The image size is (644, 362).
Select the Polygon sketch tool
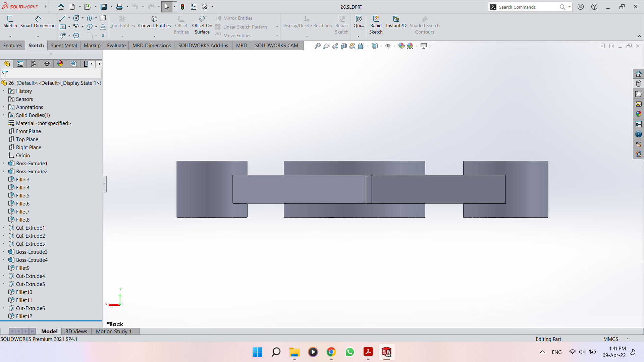[x=76, y=36]
